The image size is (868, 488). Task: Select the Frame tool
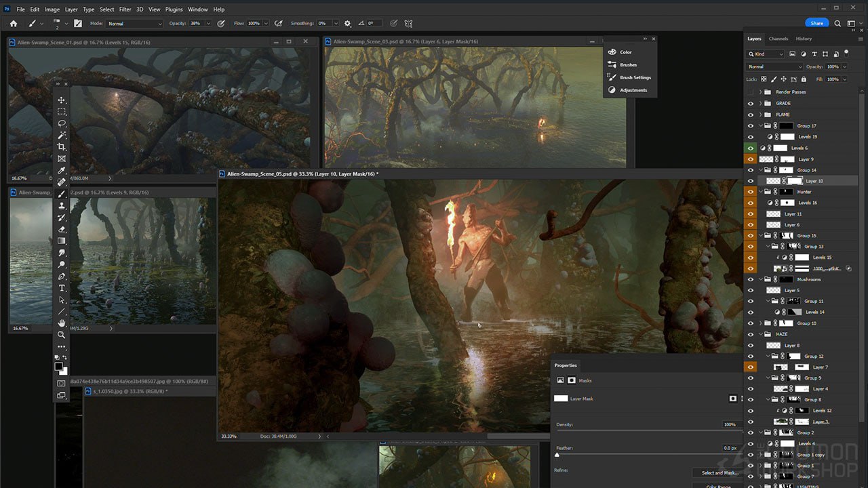(x=62, y=159)
